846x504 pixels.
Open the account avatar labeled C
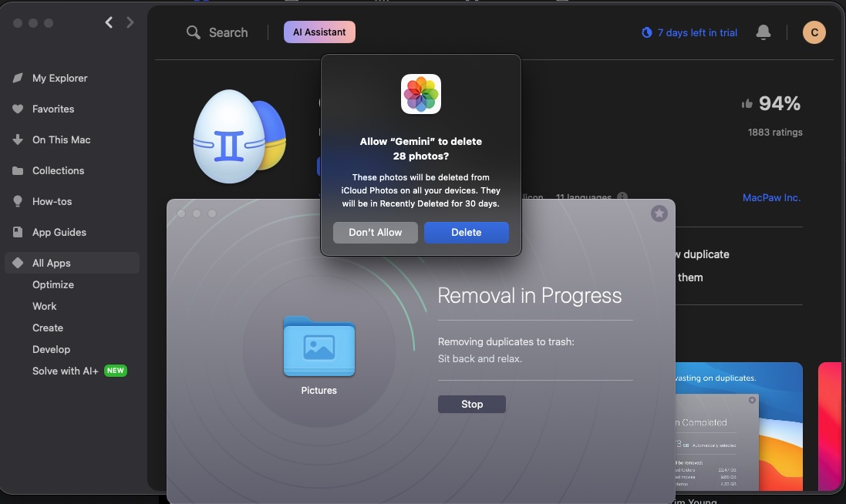click(x=814, y=32)
